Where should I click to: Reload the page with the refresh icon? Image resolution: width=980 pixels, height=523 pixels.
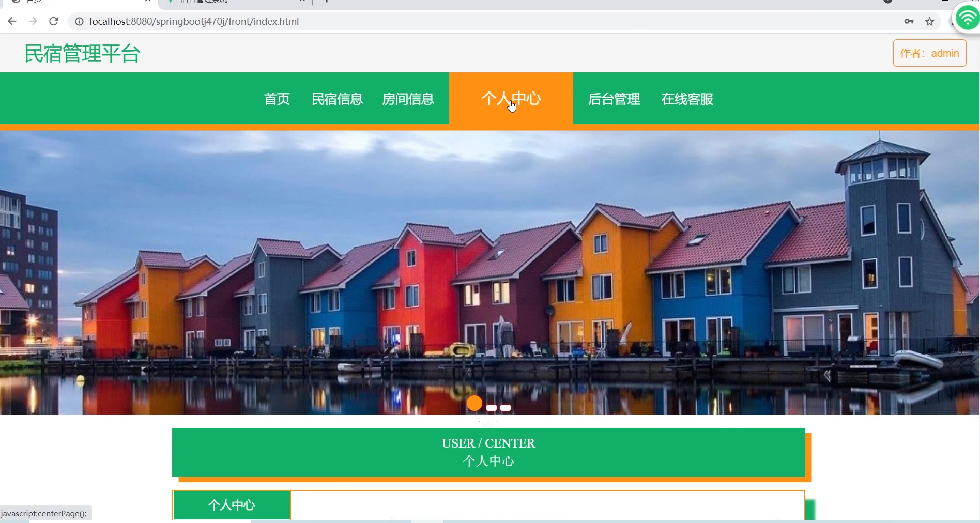(x=54, y=21)
